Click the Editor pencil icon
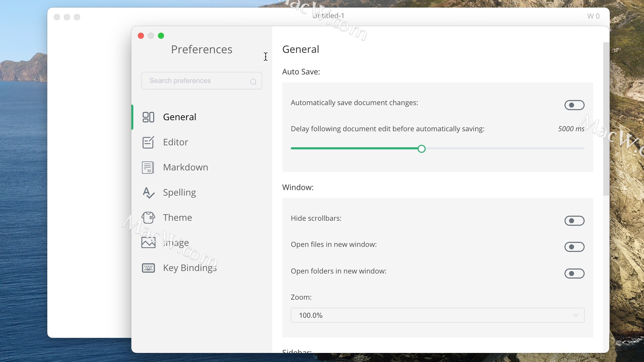 click(148, 142)
